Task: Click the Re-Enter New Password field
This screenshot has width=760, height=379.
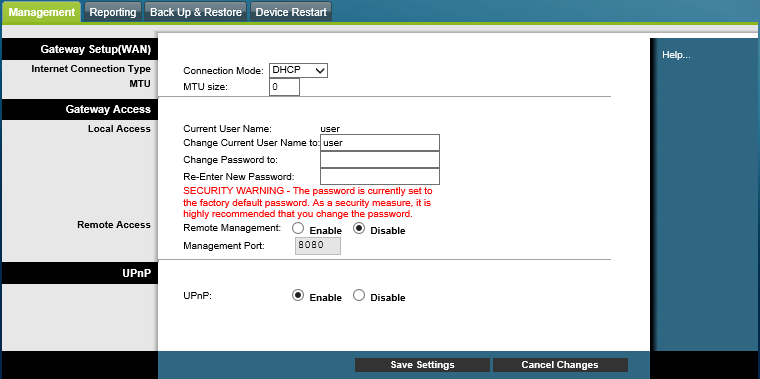Action: point(380,176)
